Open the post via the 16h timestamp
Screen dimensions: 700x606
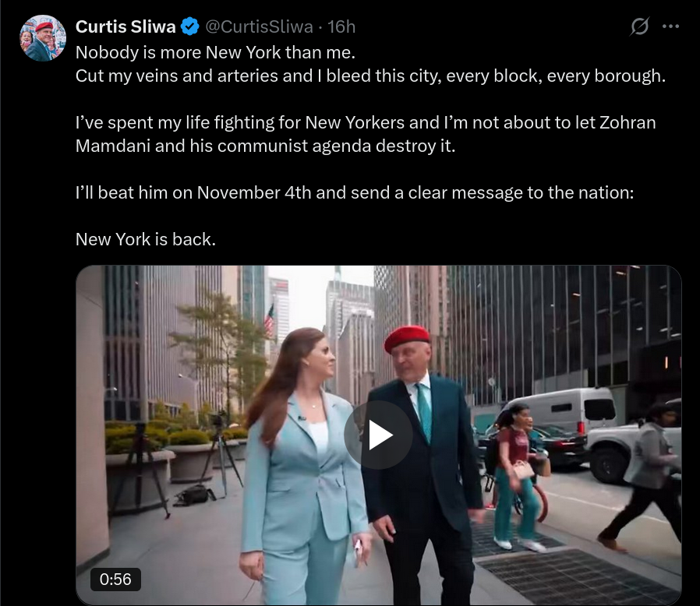click(341, 26)
